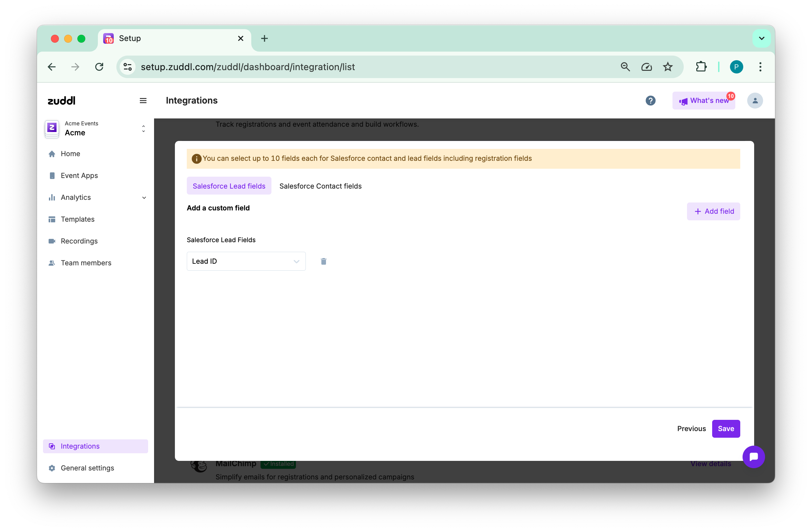Click the Add field button

713,211
